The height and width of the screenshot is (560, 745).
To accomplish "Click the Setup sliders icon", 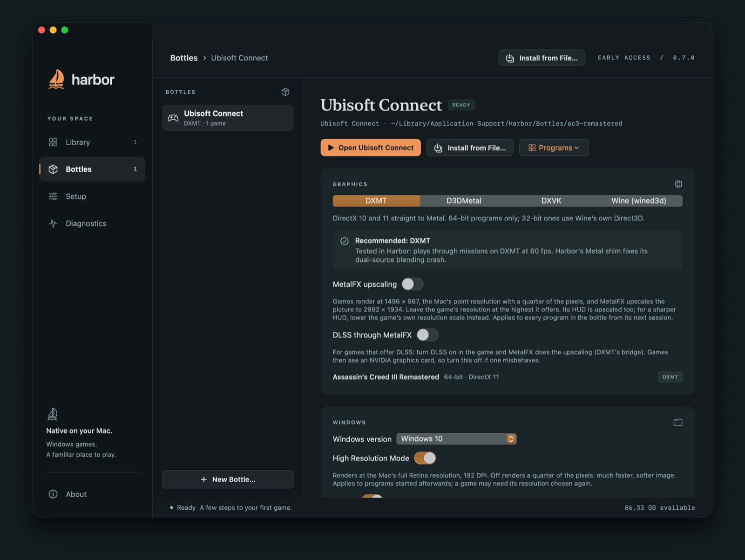I will pos(53,196).
